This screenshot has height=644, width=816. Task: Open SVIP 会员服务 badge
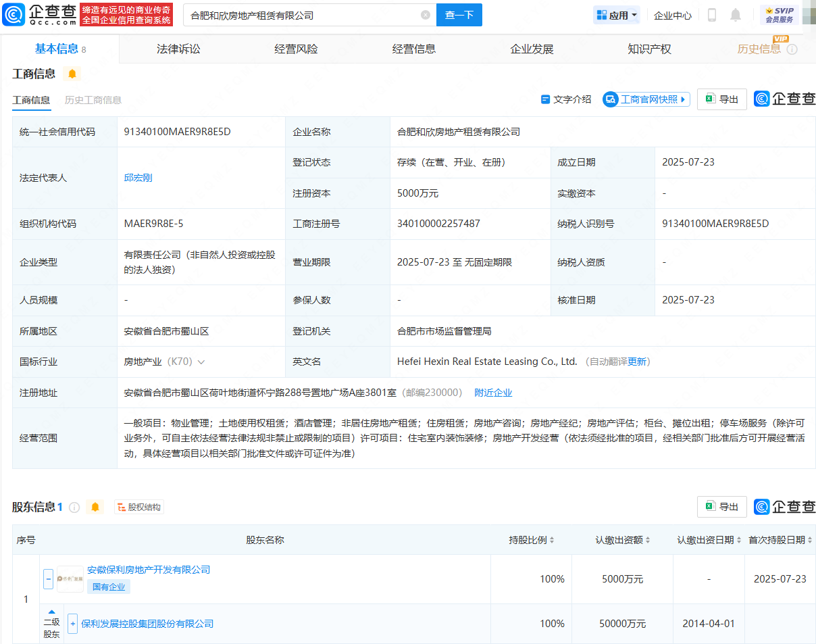[780, 15]
